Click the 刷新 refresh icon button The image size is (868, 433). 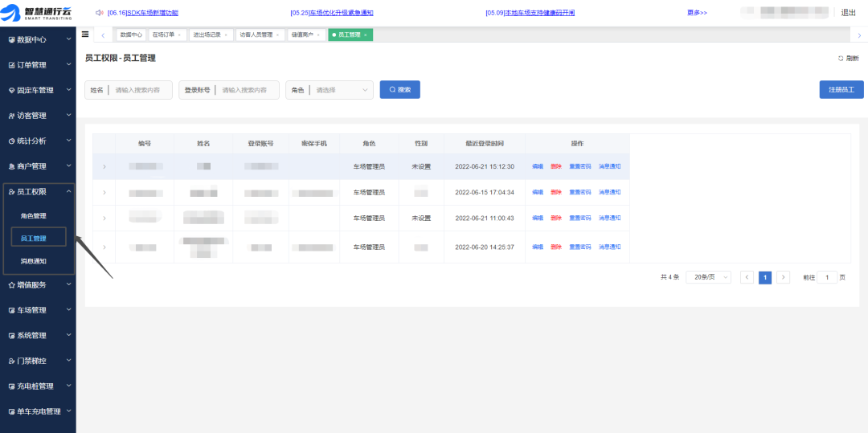848,58
